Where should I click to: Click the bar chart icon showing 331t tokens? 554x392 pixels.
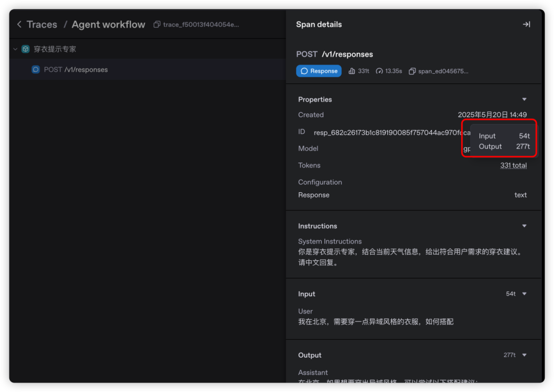351,71
